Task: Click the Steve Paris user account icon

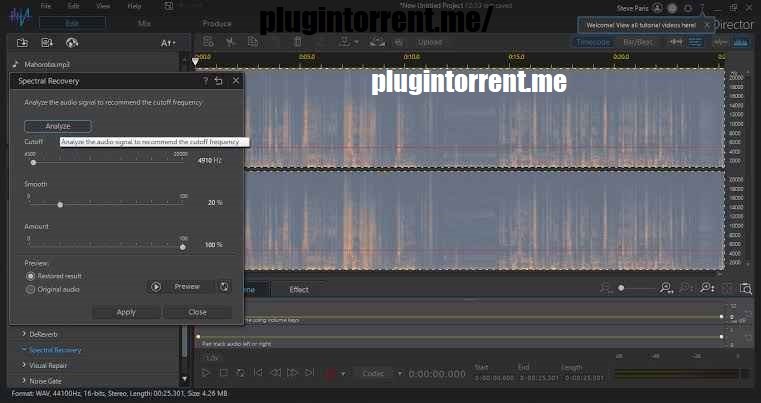Action: coord(657,8)
